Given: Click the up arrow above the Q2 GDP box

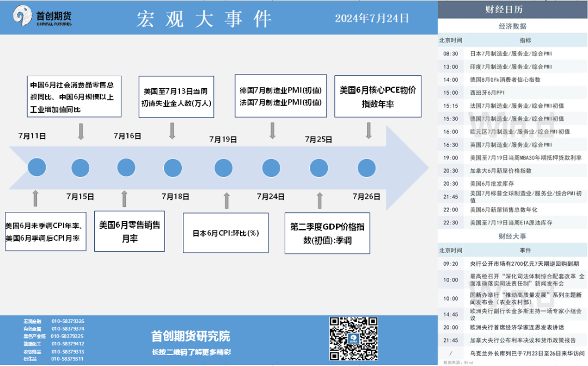Looking at the screenshot, I should [319, 200].
